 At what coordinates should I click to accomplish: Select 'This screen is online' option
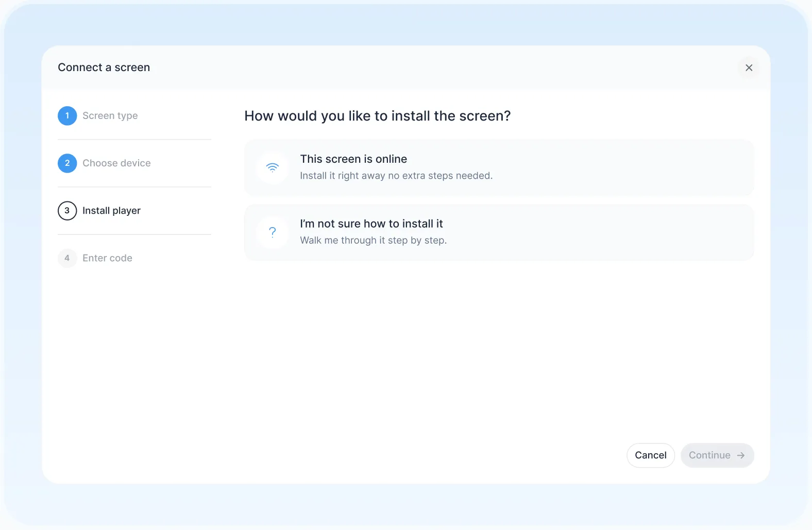point(499,167)
